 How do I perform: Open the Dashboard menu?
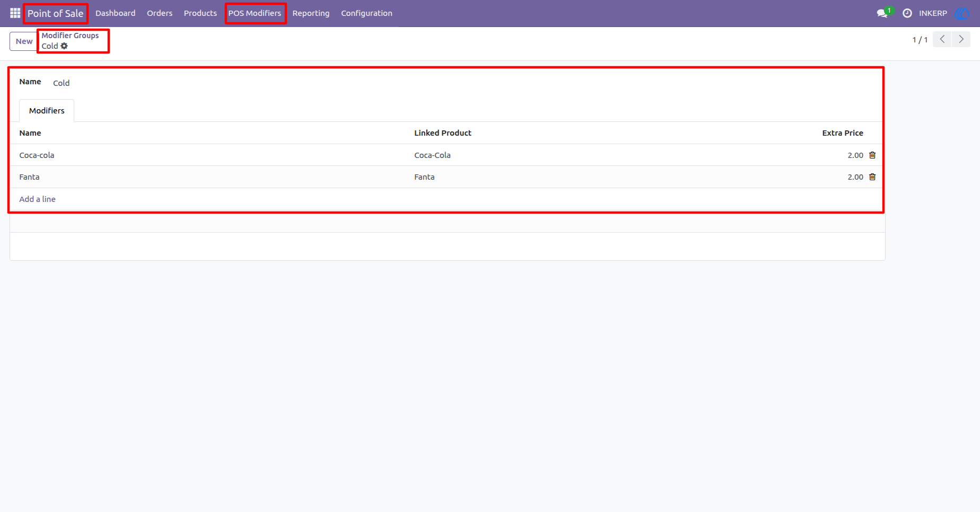click(x=115, y=13)
